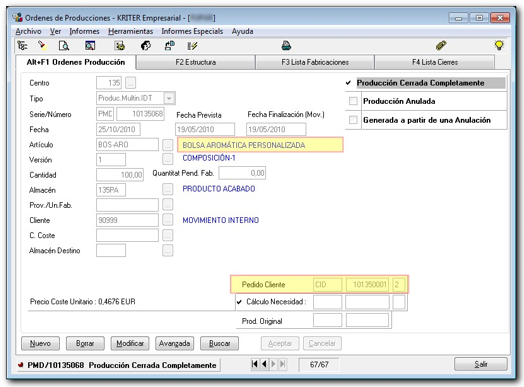Screen dimensions: 524x387
Task: Click the application icon in title bar
Action: tap(18, 17)
